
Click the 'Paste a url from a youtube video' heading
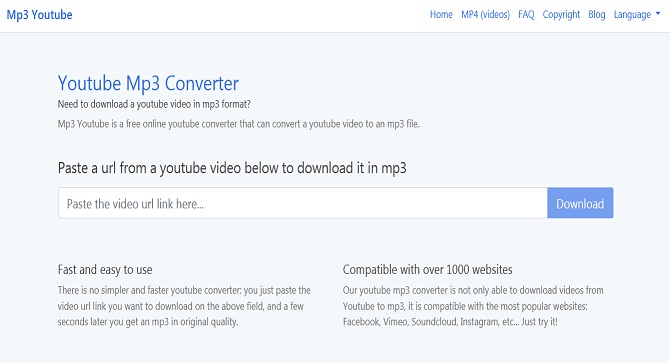pyautogui.click(x=232, y=168)
